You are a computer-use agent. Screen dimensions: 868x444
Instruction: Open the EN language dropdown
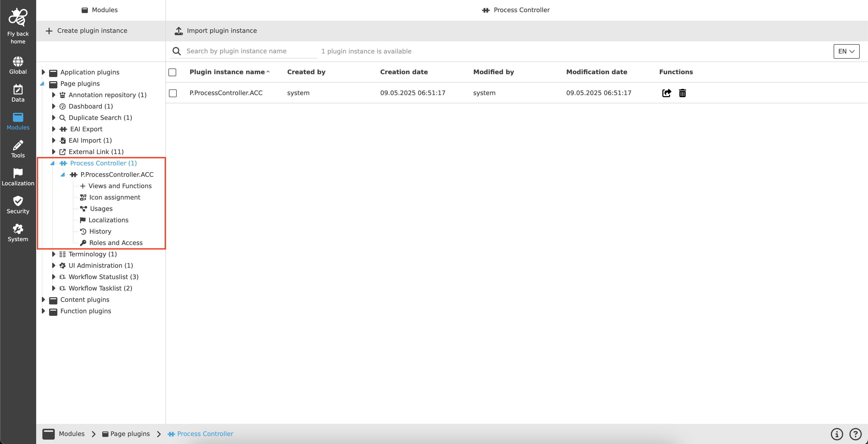(846, 51)
